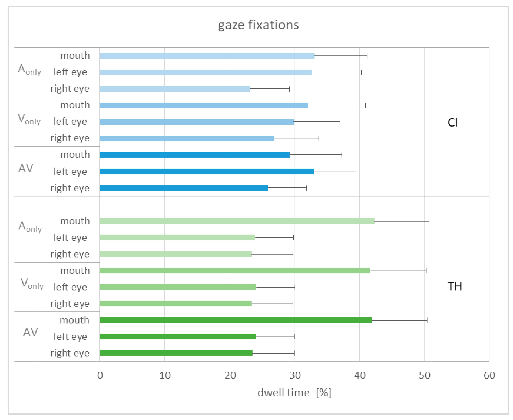Click the 'AV' condition label in the CI group
Screen dimensions: 513x420
point(26,168)
